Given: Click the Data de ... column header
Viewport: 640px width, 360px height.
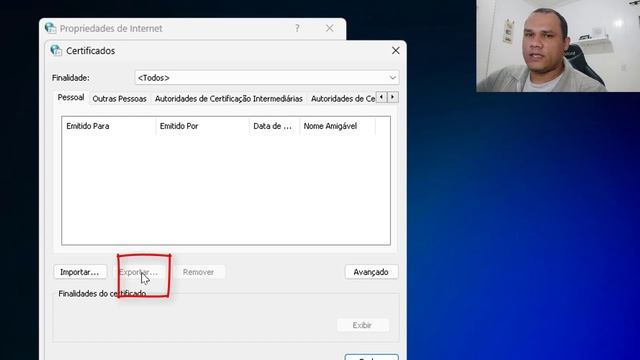Looking at the screenshot, I should (274, 126).
